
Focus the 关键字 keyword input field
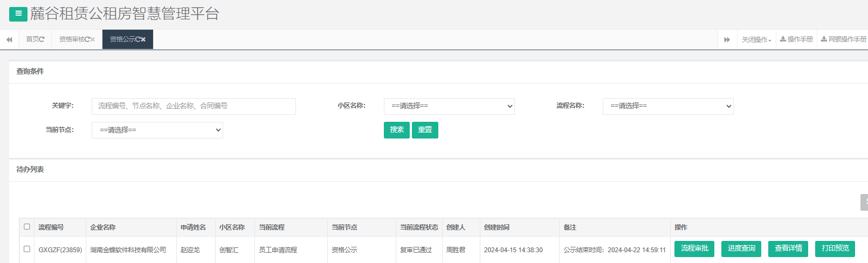(194, 106)
